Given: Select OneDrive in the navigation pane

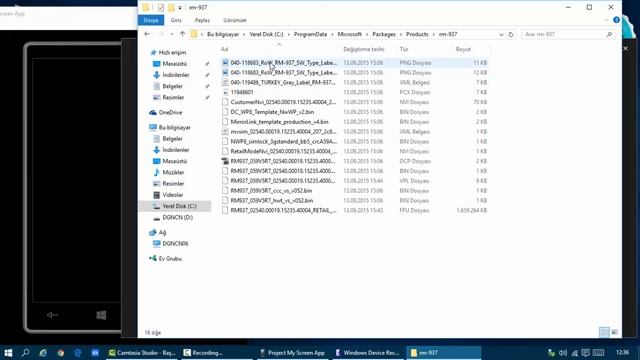Looking at the screenshot, I should point(170,113).
